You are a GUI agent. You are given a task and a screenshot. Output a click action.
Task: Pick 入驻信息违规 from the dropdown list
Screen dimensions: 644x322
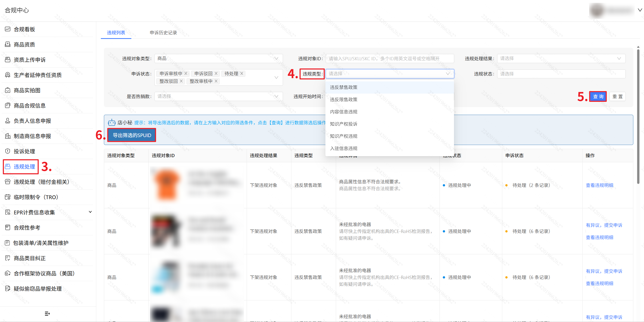(x=389, y=148)
